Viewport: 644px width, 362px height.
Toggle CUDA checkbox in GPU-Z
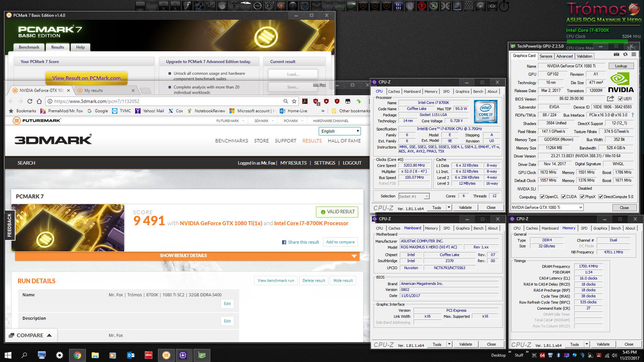coord(563,197)
